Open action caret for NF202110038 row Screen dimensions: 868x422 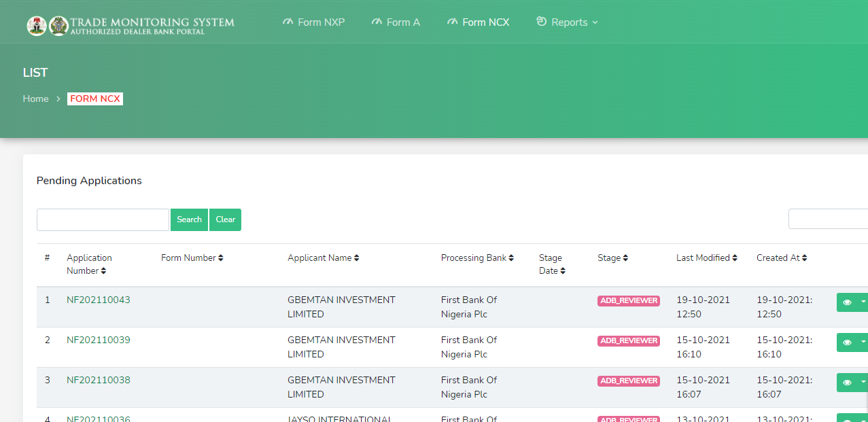pyautogui.click(x=863, y=383)
